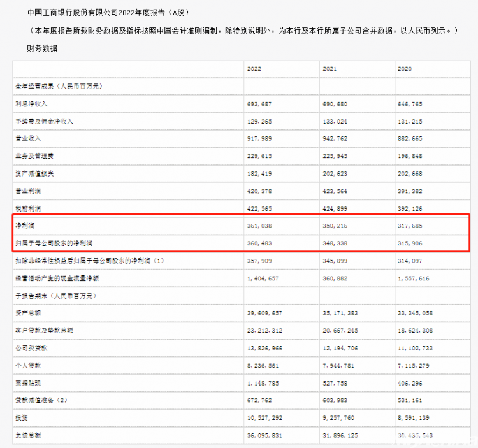
Task: Click the value 360,483
Action: (259, 243)
